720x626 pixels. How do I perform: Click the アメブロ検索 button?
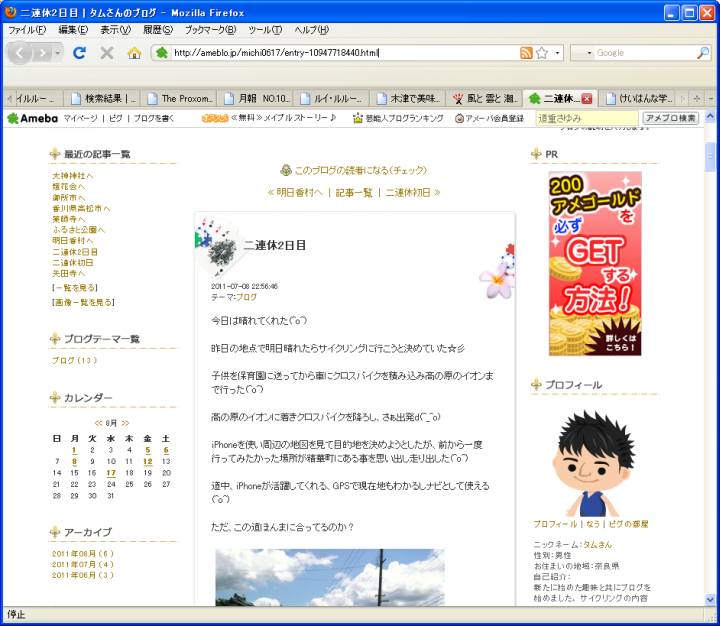(x=671, y=118)
